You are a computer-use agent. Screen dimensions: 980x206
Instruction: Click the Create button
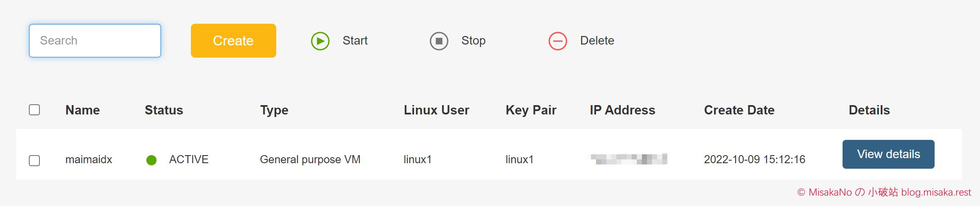point(233,41)
